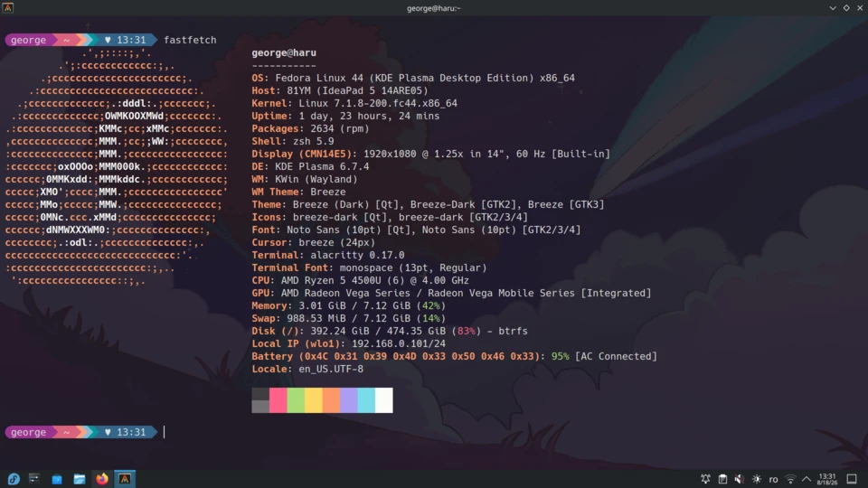Viewport: 868px width, 488px height.
Task: Click the 'Display (CMN14E5)' line
Action: coord(430,154)
